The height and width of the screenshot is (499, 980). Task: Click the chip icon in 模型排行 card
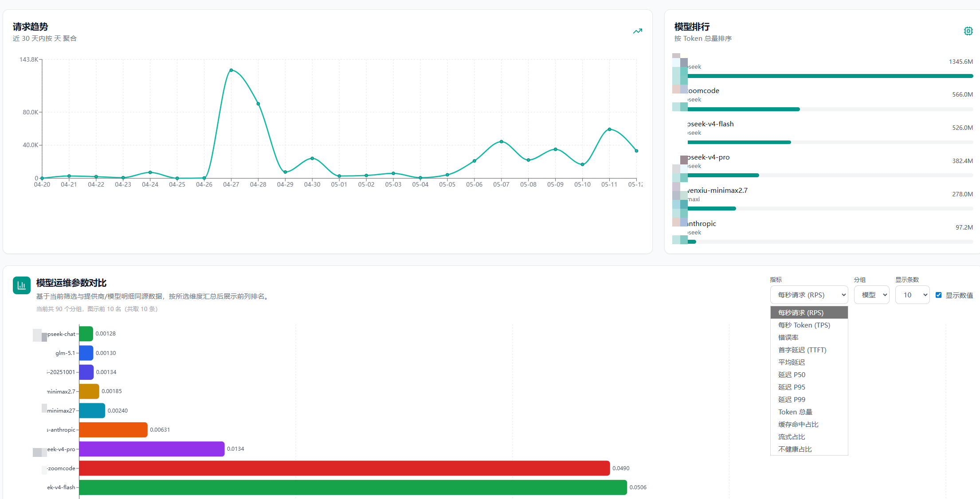point(968,31)
